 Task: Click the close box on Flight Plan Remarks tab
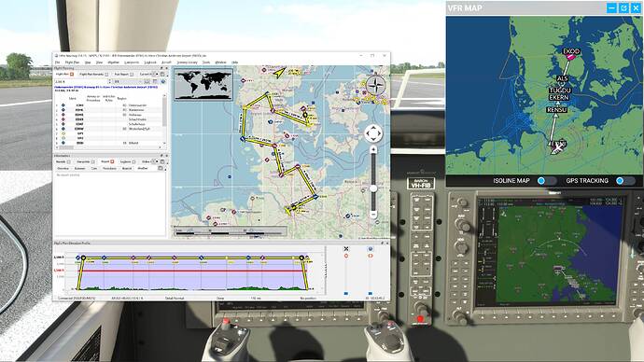click(106, 75)
